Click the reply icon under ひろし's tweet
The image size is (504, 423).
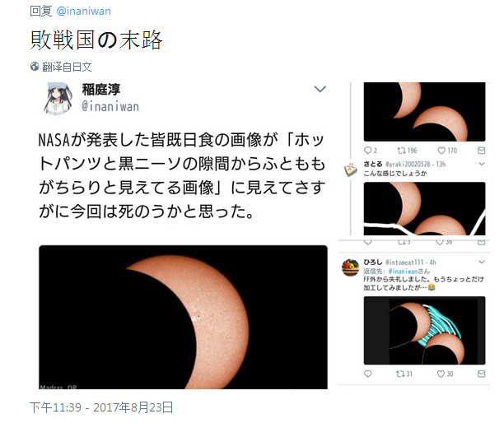[x=368, y=374]
